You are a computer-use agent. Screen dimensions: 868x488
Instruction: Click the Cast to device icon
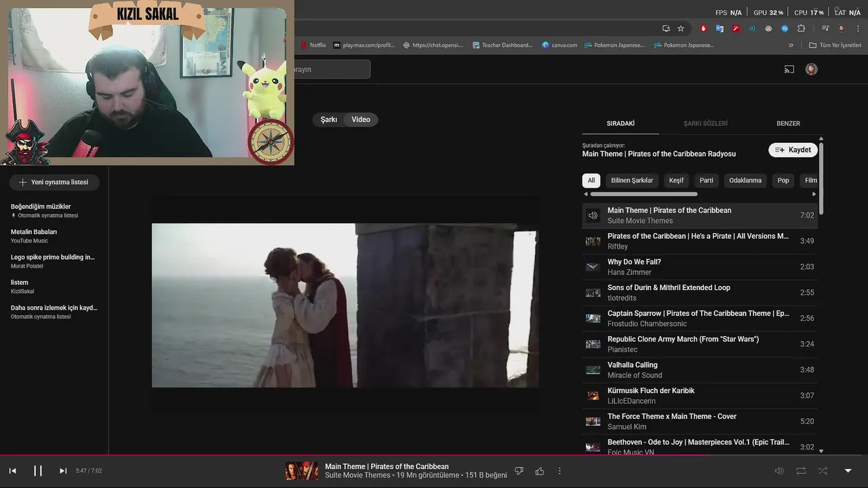pos(789,69)
